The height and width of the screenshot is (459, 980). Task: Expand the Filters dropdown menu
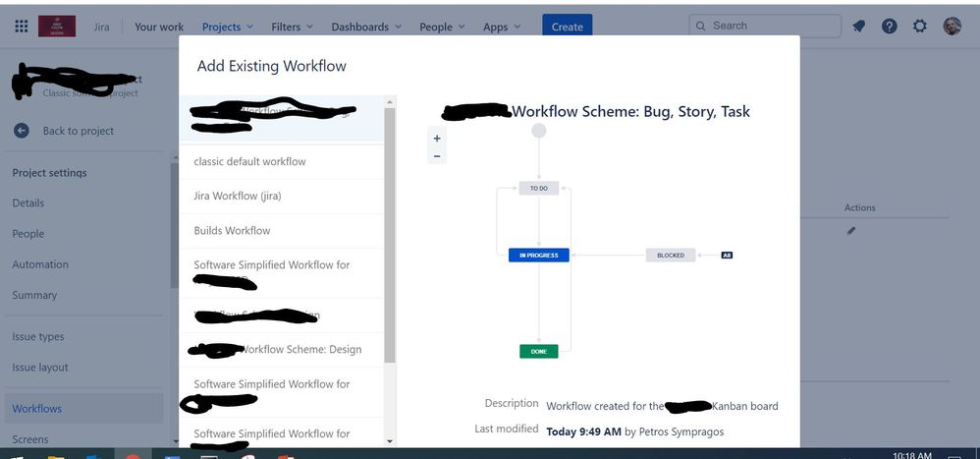(x=292, y=27)
